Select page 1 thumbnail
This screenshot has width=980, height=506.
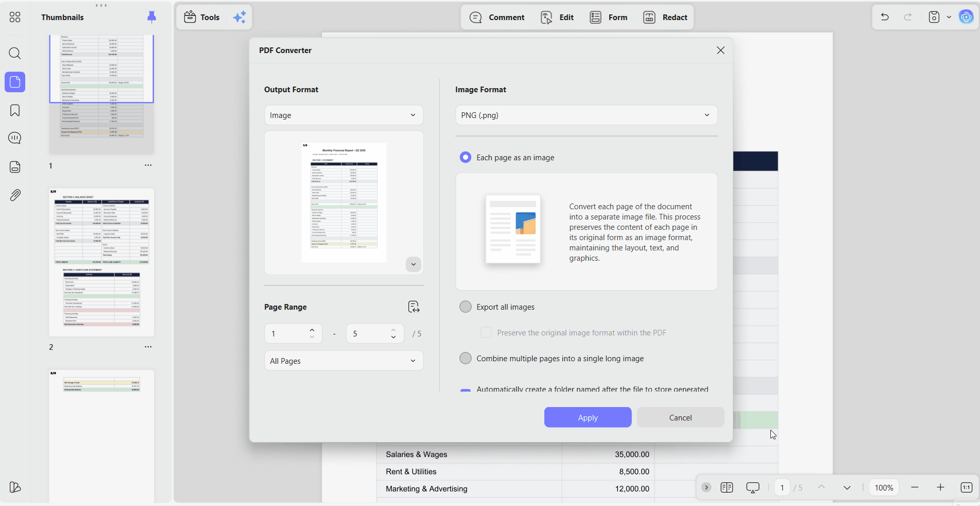click(x=101, y=94)
